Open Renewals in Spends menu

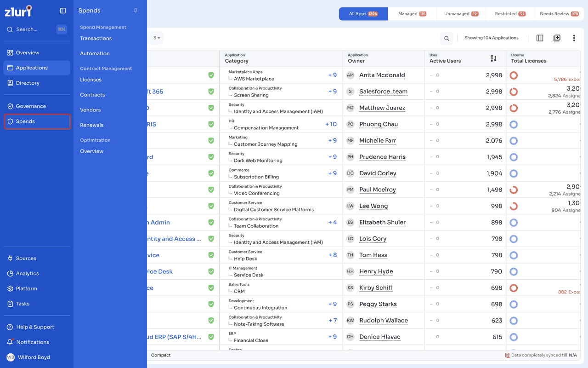tap(92, 125)
